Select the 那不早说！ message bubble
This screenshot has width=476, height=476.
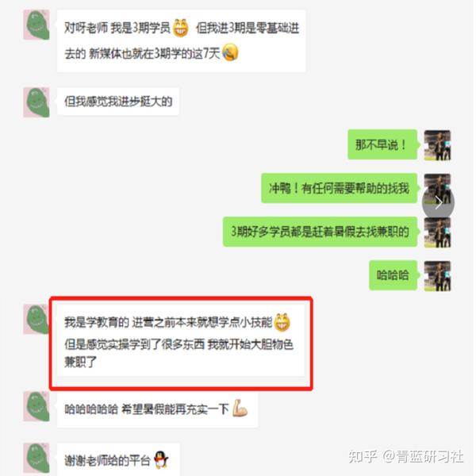pos(382,144)
